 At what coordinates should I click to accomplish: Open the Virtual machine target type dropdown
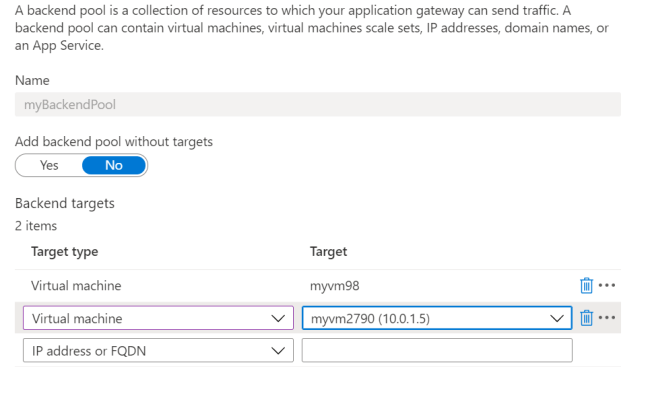pyautogui.click(x=158, y=318)
